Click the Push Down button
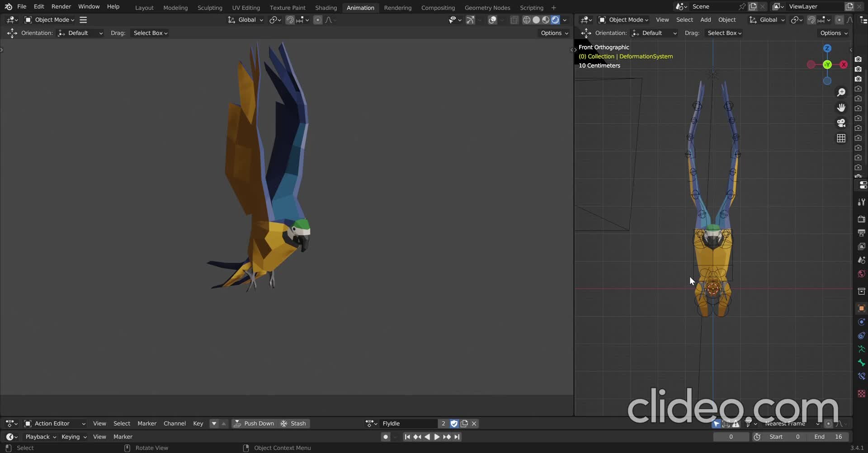Viewport: 868px width, 453px height. point(254,423)
